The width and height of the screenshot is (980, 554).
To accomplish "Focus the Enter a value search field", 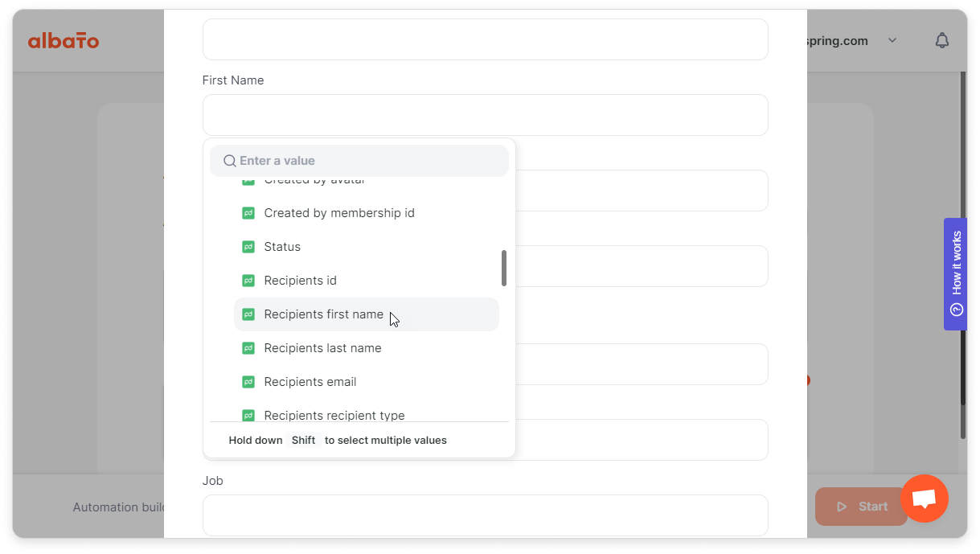I will [359, 161].
